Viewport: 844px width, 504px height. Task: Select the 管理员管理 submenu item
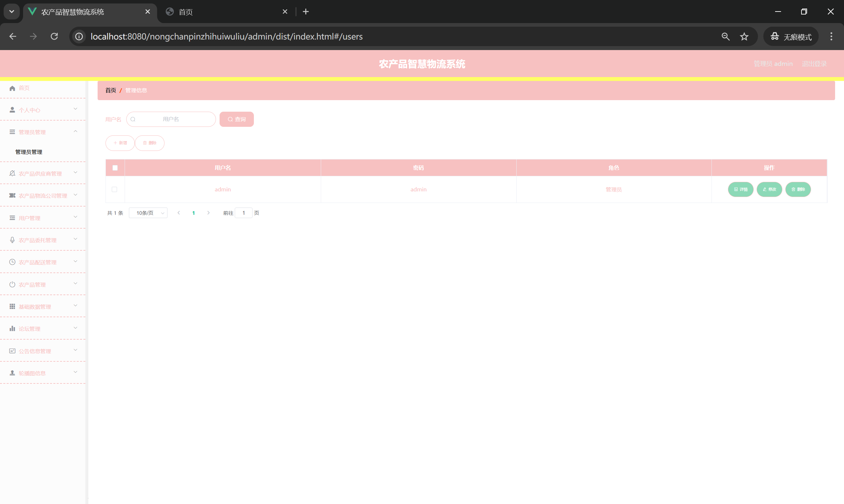click(29, 152)
